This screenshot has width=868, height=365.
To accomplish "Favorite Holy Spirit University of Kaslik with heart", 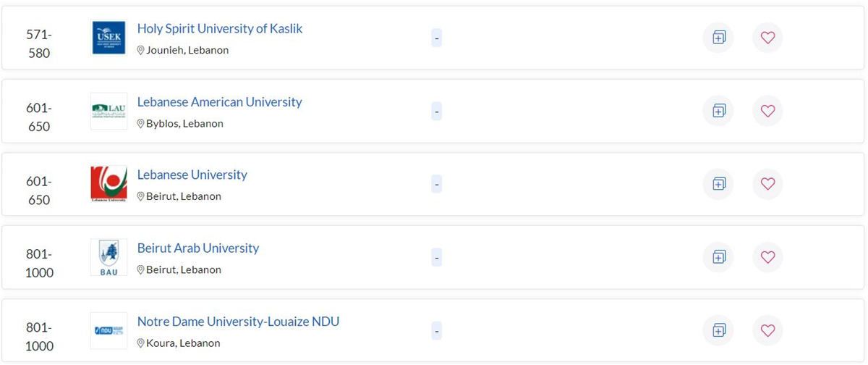I will (x=767, y=38).
